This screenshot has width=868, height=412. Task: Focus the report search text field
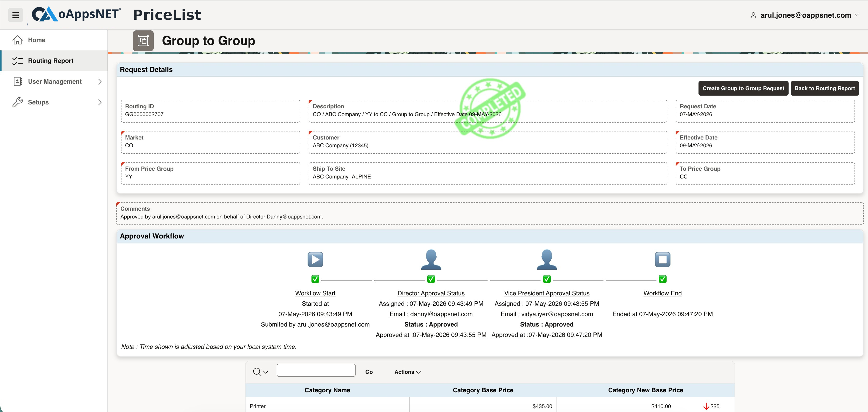pyautogui.click(x=316, y=370)
